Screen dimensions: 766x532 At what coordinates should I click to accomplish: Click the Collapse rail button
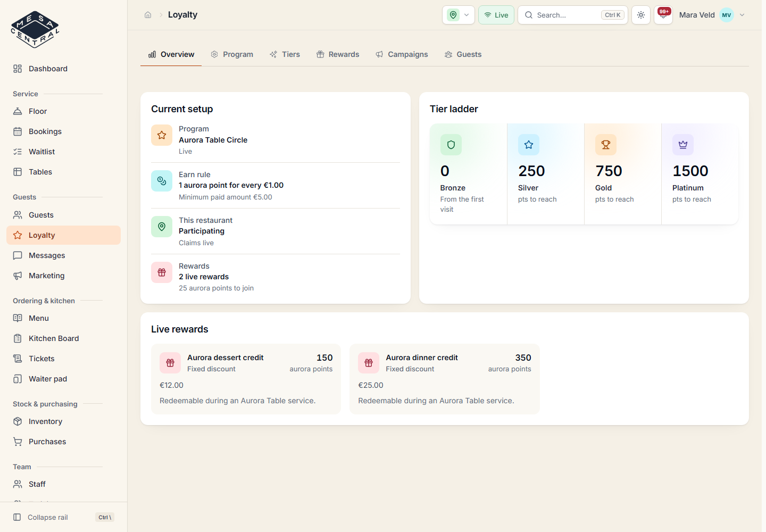[63, 517]
